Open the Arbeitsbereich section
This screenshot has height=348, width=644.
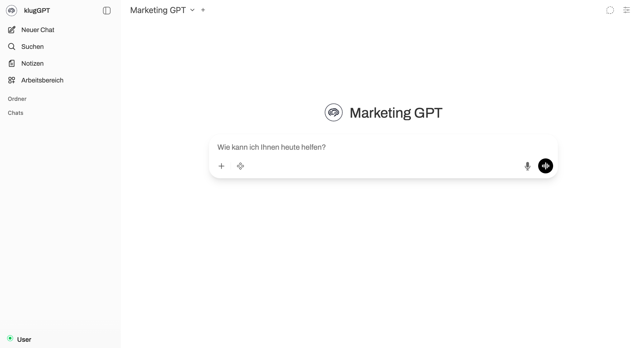click(x=42, y=80)
